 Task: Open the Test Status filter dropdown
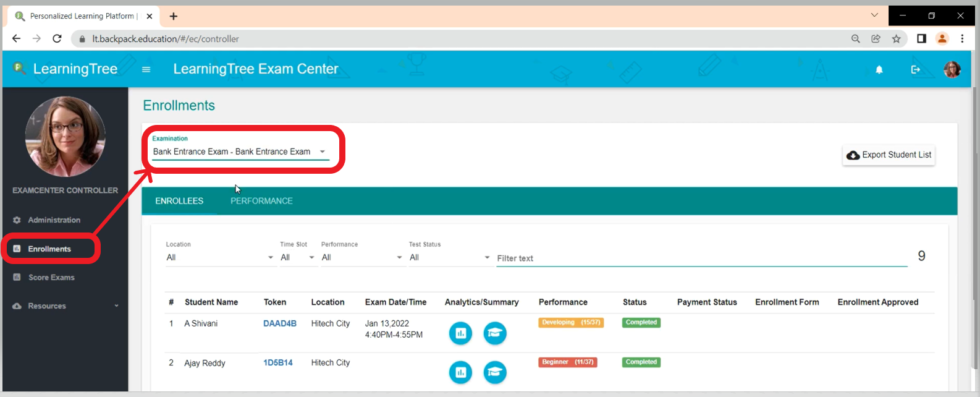(x=449, y=258)
